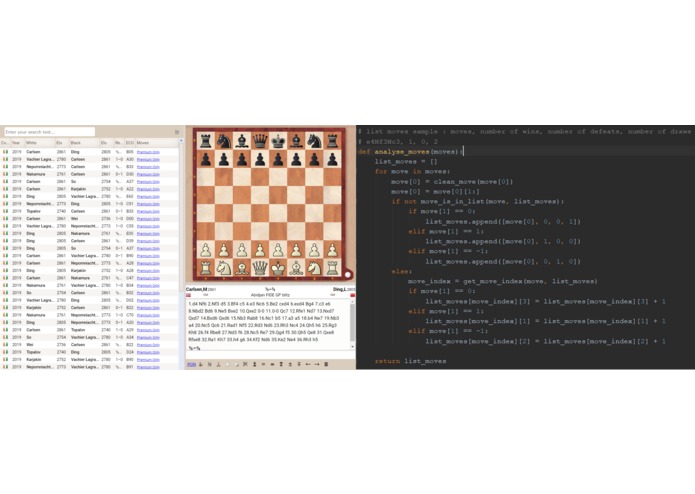Sort games by the ECO column header
Screen dimensions: 695x494
coord(129,143)
